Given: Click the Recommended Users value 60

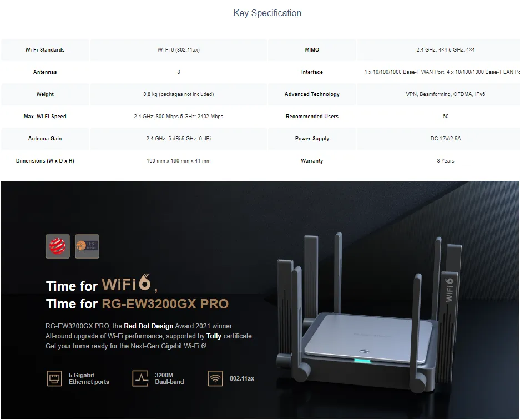Looking at the screenshot, I should coord(446,117).
